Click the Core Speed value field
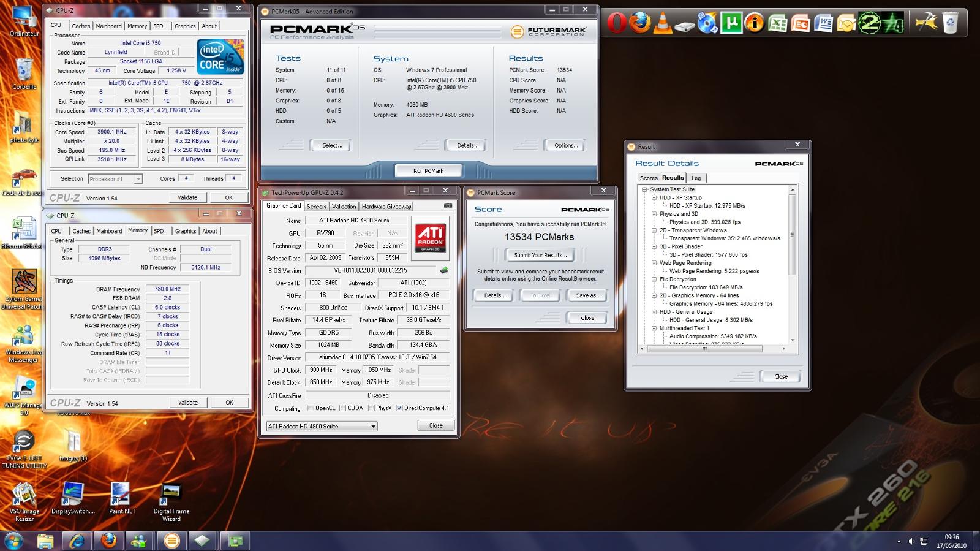980x551 pixels. coord(112,132)
